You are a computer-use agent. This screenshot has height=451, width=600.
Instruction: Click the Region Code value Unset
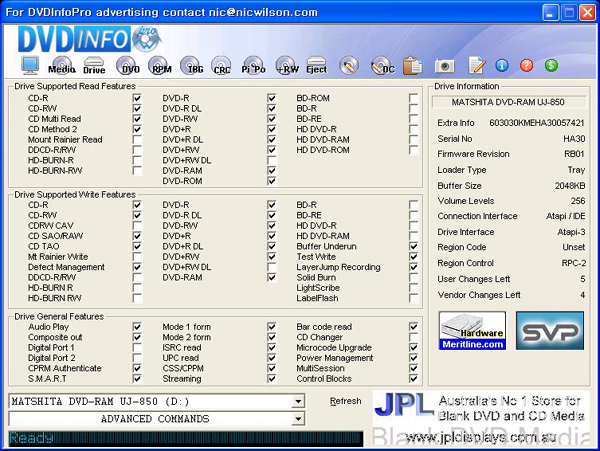pos(573,247)
